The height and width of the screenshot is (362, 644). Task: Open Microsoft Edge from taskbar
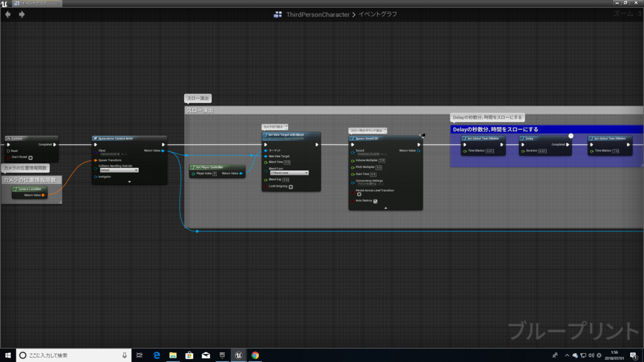pos(157,356)
